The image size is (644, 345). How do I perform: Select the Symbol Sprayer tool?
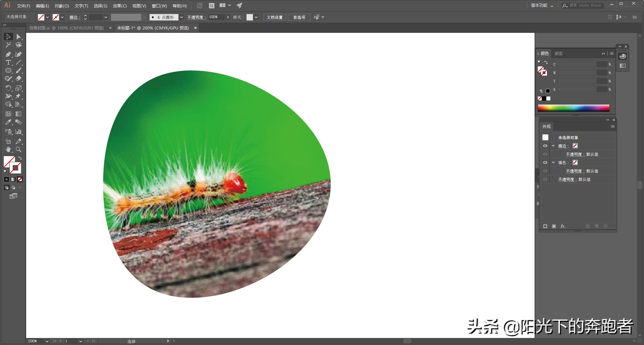point(8,132)
